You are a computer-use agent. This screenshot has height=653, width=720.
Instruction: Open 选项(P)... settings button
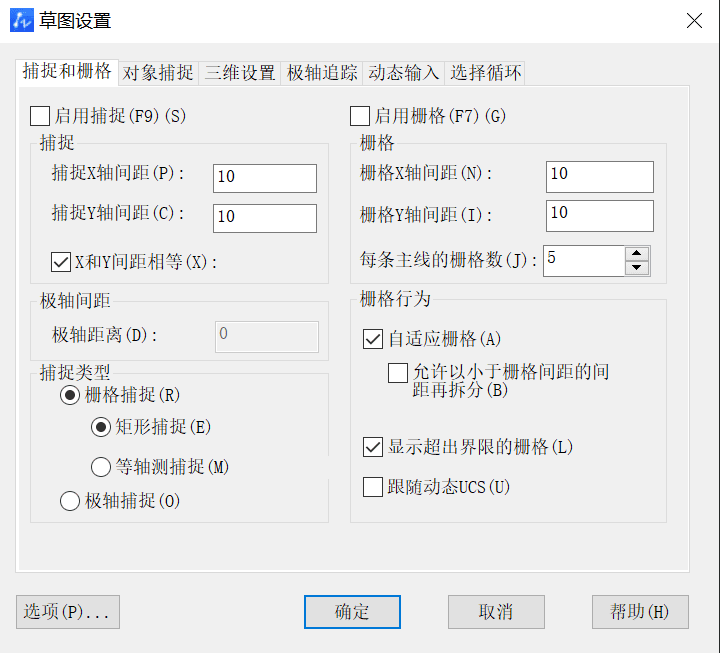68,612
